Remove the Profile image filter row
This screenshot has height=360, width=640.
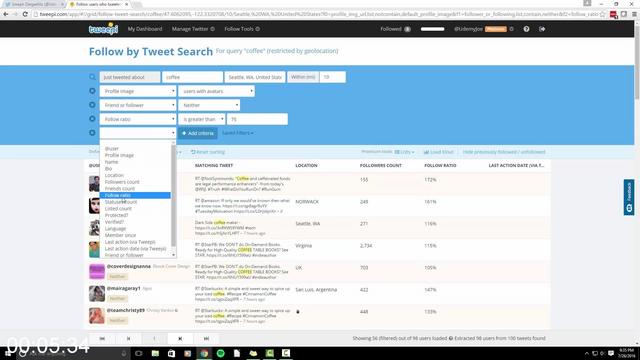pos(92,91)
